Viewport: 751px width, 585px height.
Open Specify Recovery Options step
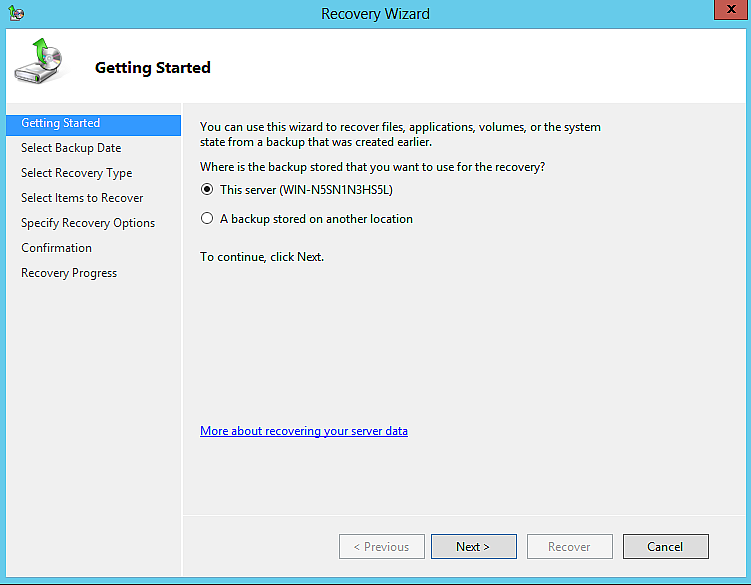point(88,223)
